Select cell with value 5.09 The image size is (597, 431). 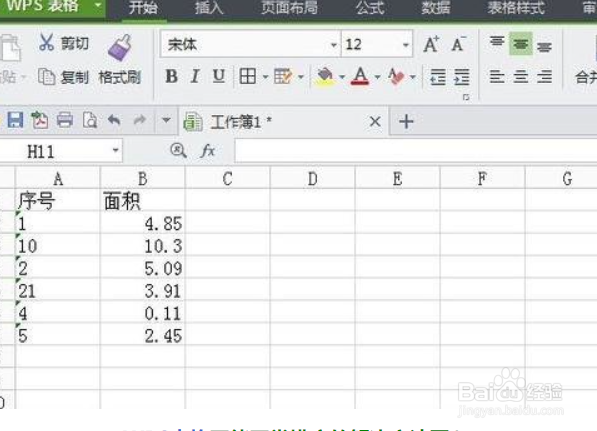[x=142, y=268]
